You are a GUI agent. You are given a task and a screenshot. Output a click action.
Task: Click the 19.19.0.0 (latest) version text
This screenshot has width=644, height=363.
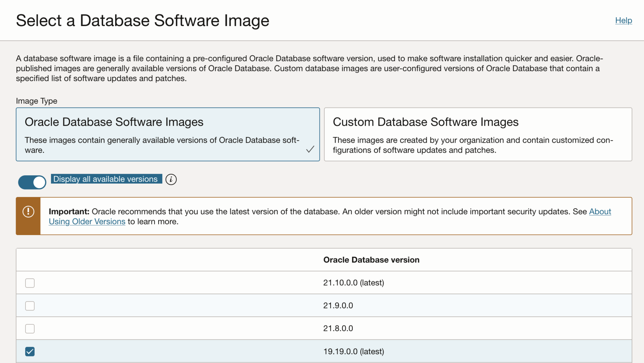[x=353, y=351]
